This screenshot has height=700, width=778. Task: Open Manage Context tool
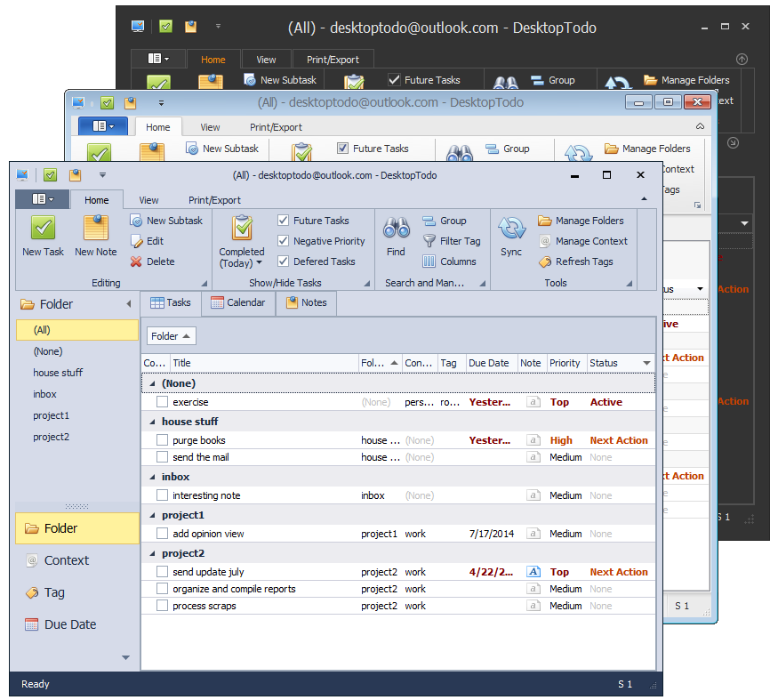583,241
